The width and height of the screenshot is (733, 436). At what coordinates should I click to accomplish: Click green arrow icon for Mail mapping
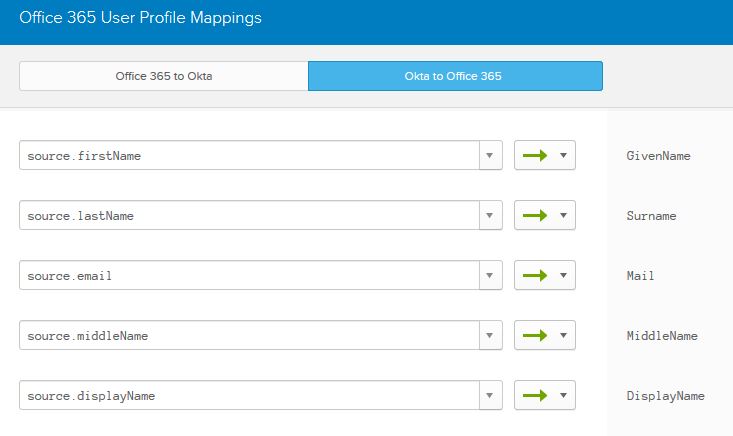click(x=536, y=276)
